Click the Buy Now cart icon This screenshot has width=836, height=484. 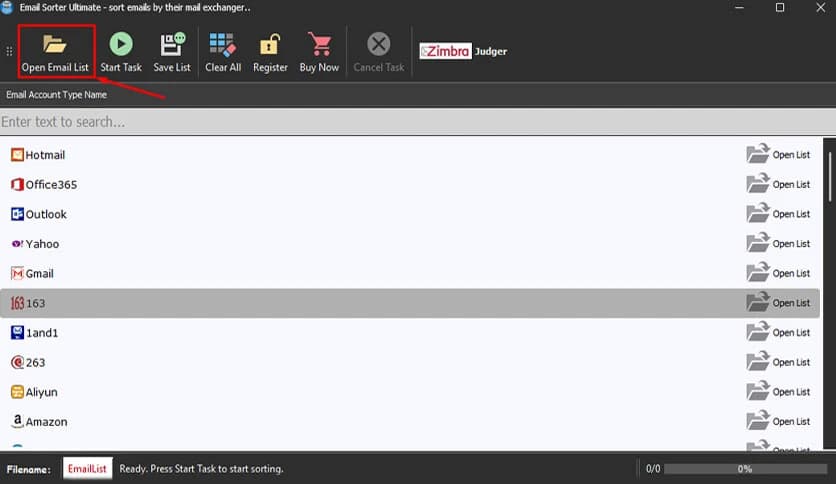click(319, 53)
